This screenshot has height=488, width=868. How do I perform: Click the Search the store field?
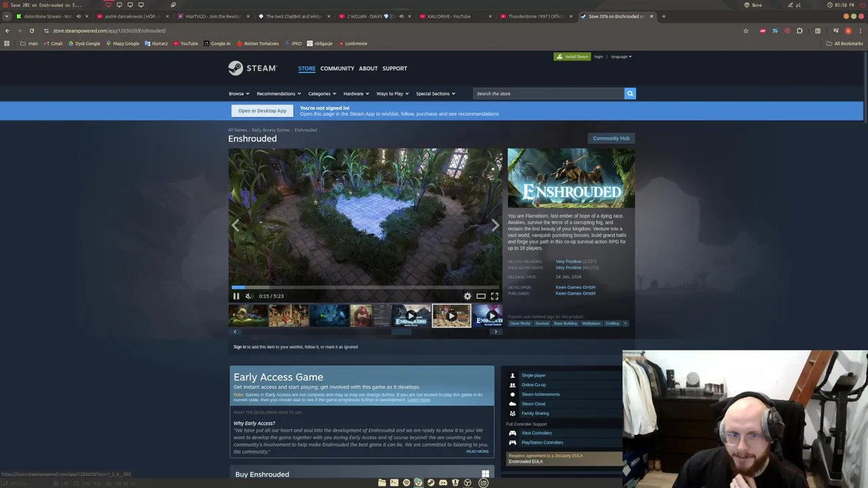pyautogui.click(x=549, y=94)
